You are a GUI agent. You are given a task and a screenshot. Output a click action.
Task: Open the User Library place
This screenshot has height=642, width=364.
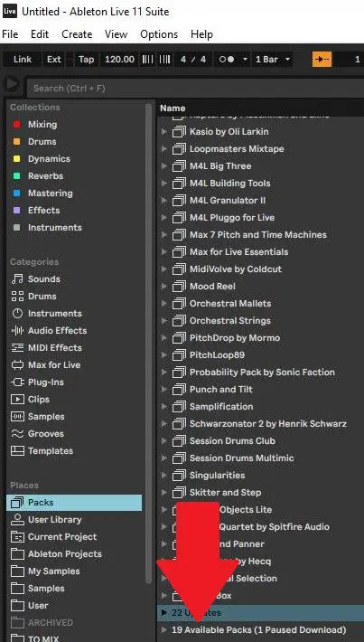coord(46,520)
